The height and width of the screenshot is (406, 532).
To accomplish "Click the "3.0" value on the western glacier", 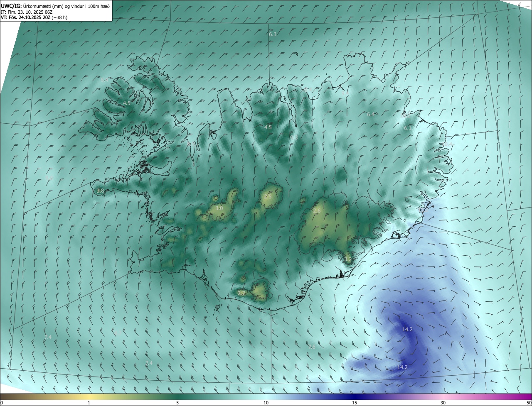I will click(x=219, y=208).
